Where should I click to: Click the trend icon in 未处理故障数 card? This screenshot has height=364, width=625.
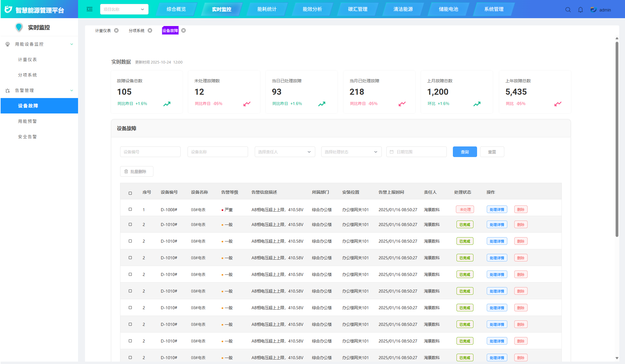click(x=247, y=104)
